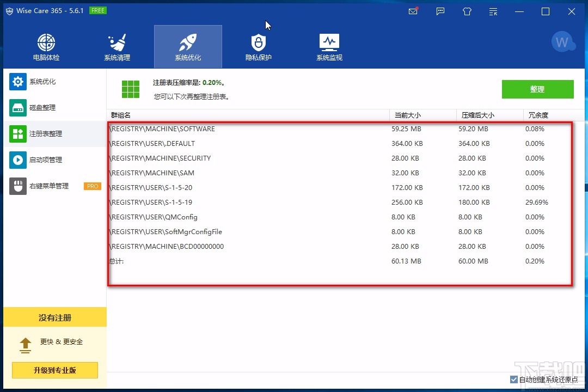Open the main menu list icon
The image size is (588, 392).
[x=493, y=11]
